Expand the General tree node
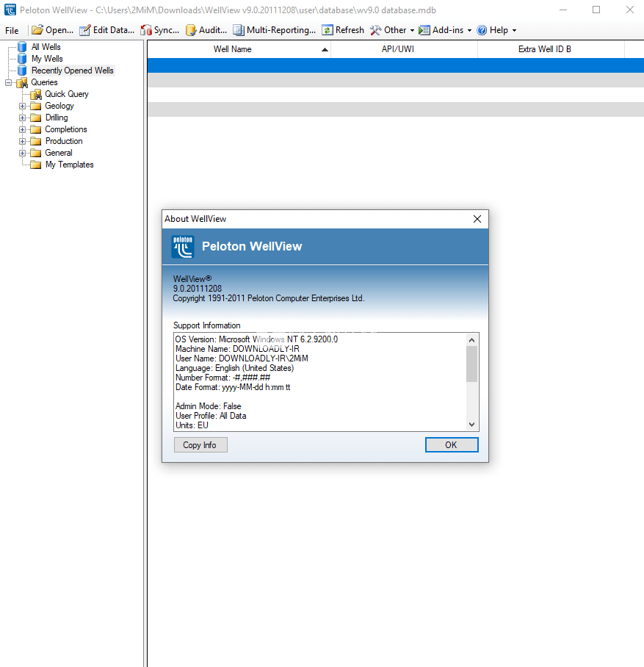Screen dimensions: 644x667 (23, 153)
